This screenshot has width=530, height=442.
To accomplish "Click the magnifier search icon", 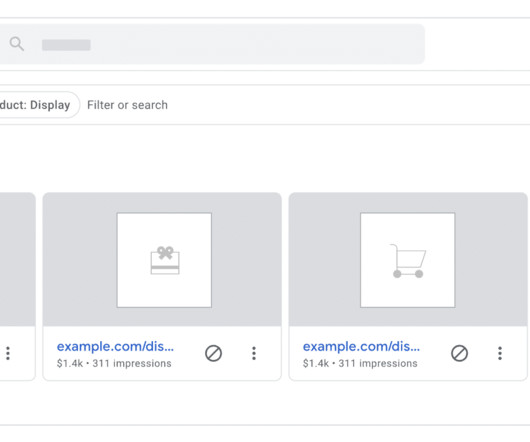I will 17,44.
